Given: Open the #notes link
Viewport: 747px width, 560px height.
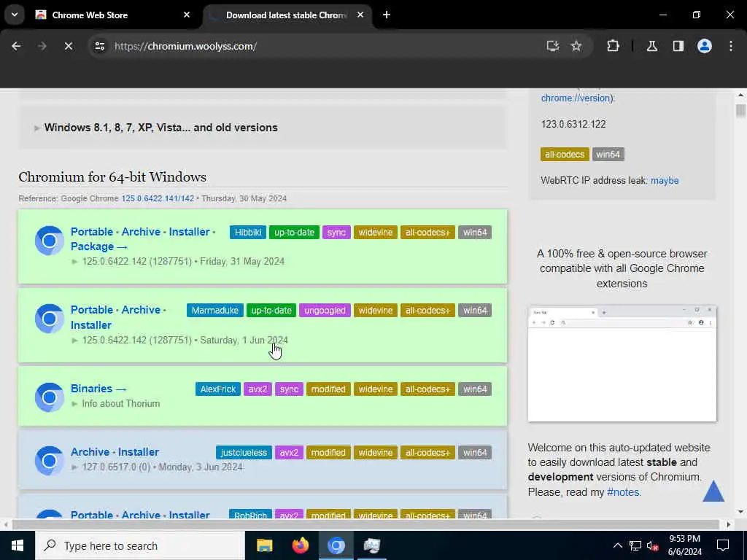Looking at the screenshot, I should 623,492.
